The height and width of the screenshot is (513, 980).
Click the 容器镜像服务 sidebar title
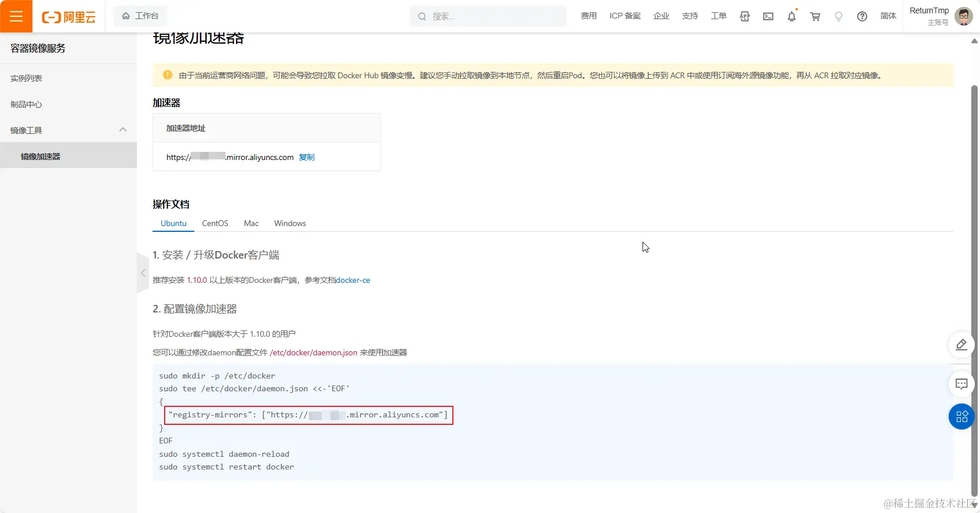[38, 48]
